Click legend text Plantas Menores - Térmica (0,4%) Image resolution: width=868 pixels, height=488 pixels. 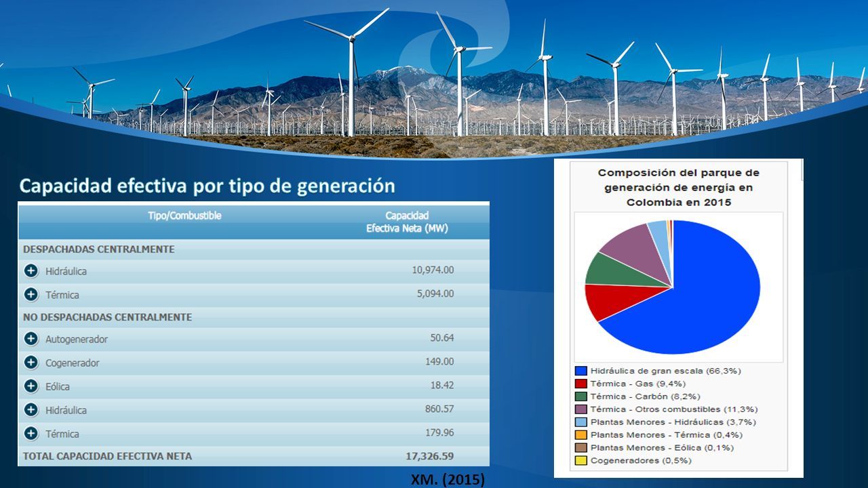[x=666, y=435]
